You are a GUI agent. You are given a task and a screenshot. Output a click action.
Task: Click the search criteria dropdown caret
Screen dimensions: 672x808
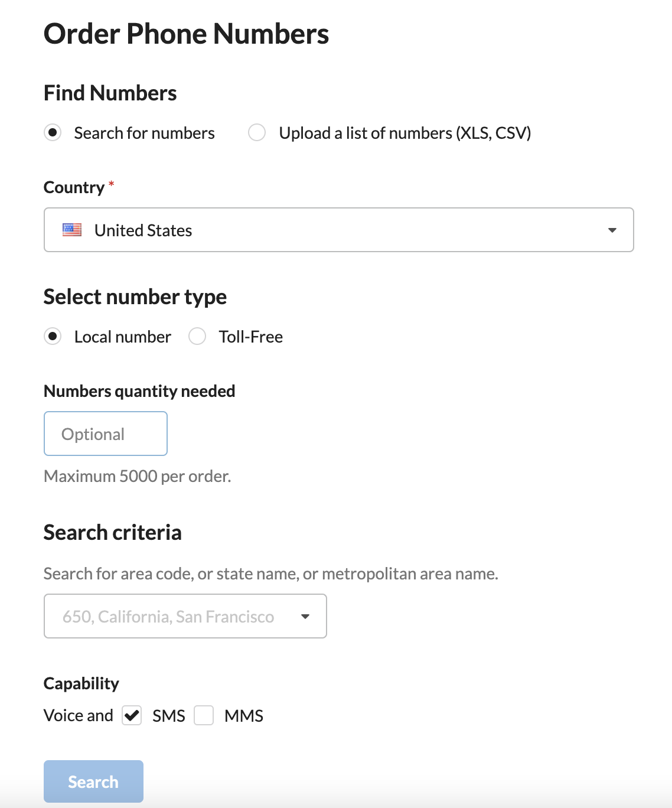point(305,617)
